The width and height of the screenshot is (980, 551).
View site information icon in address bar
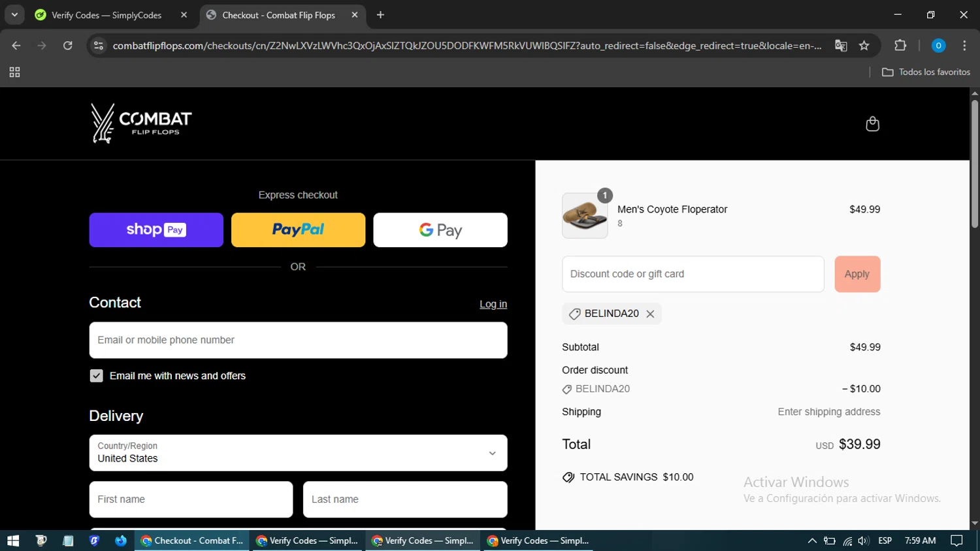point(99,46)
